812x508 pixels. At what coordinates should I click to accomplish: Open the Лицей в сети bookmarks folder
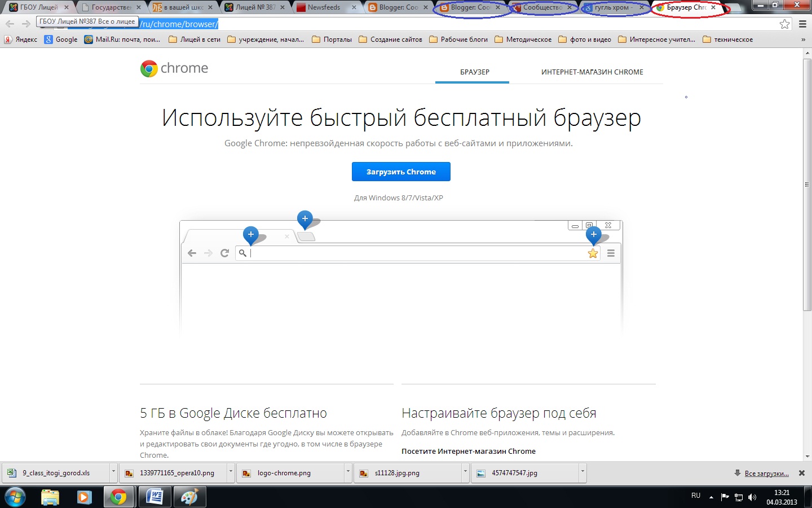195,40
